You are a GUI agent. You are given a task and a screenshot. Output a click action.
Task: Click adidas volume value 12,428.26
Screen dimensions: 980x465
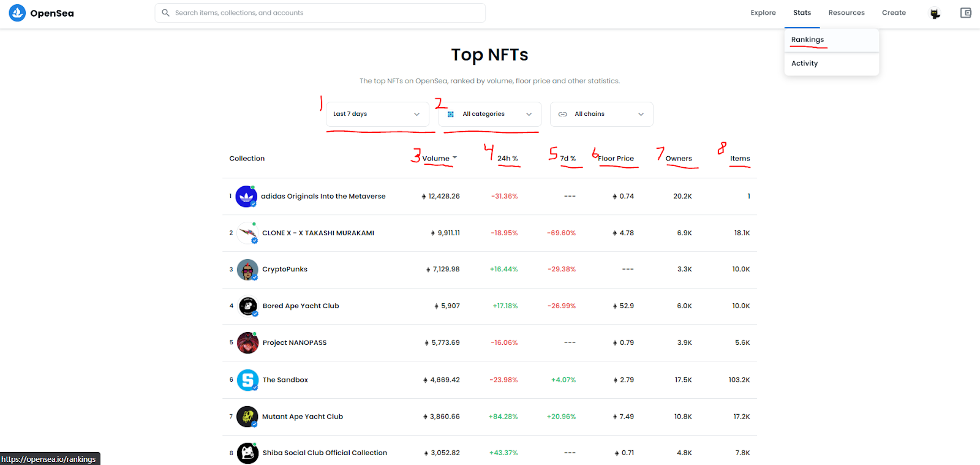point(444,197)
